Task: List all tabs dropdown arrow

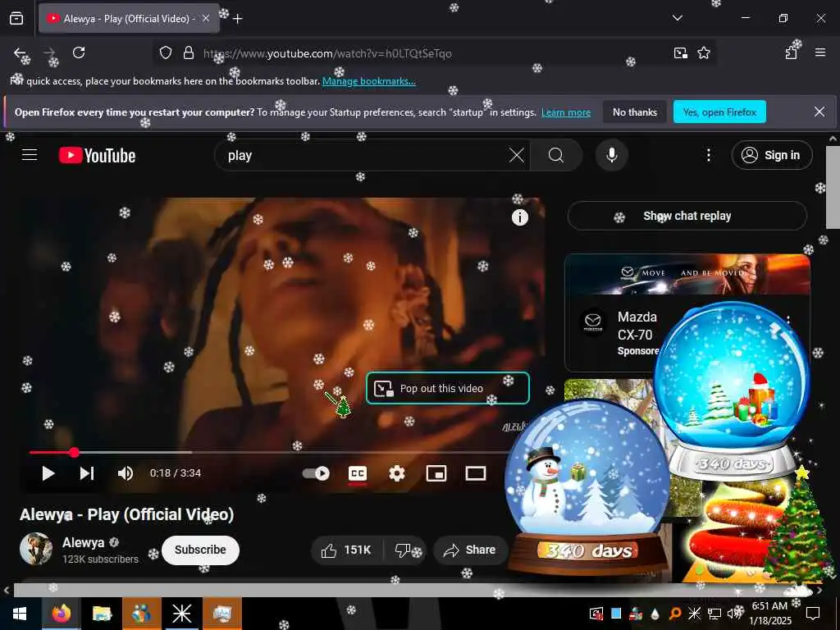Action: (x=677, y=18)
